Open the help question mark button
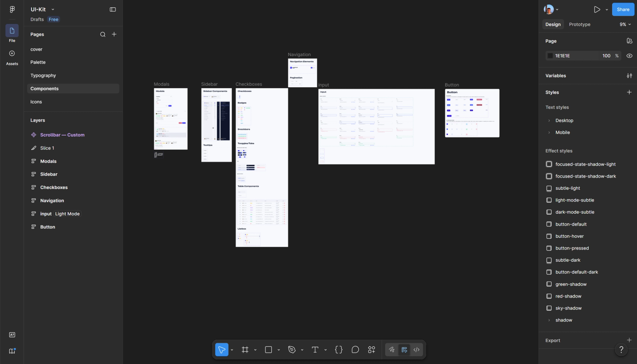 pyautogui.click(x=621, y=349)
